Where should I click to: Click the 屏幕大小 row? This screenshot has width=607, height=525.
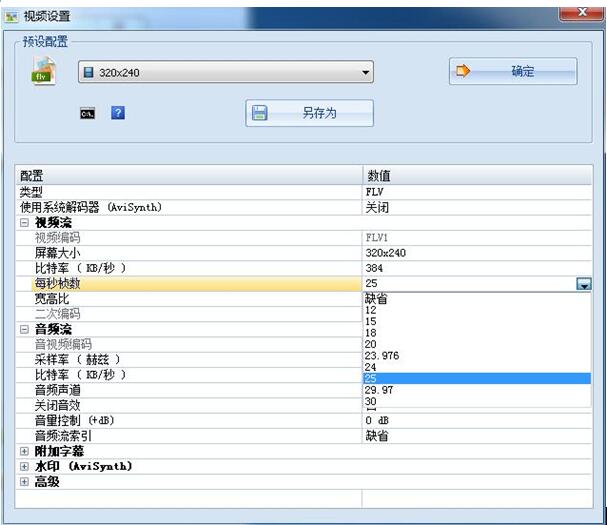click(190, 253)
